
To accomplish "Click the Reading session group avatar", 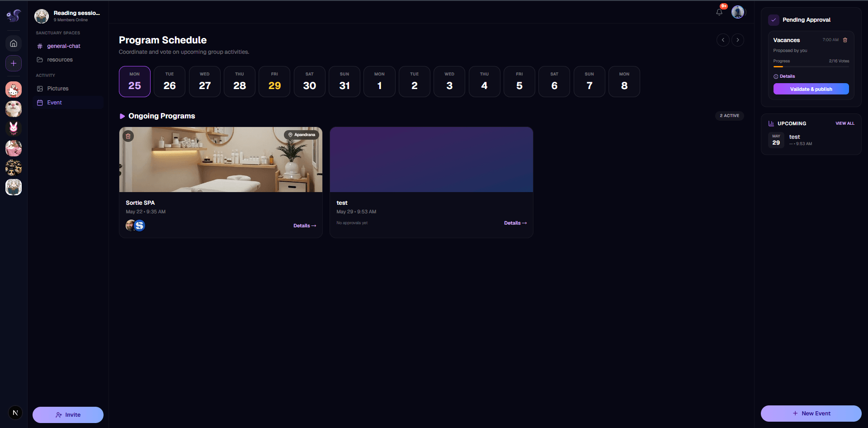I will (x=42, y=16).
